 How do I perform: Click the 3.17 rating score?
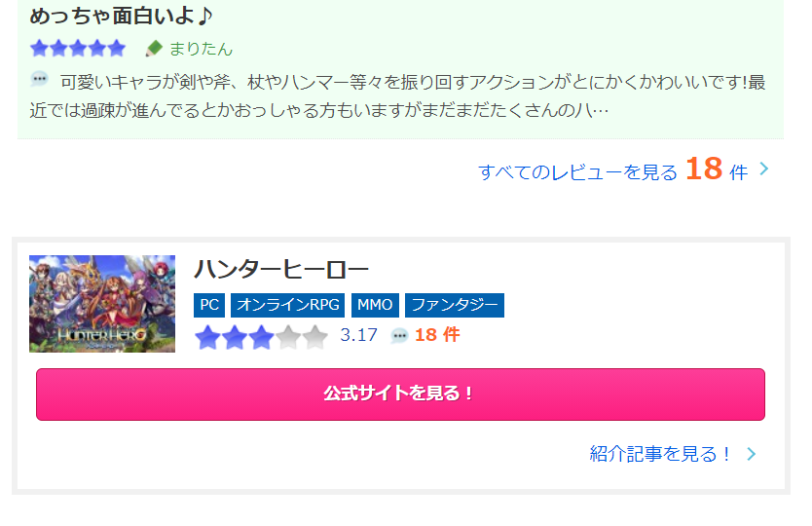(x=358, y=335)
